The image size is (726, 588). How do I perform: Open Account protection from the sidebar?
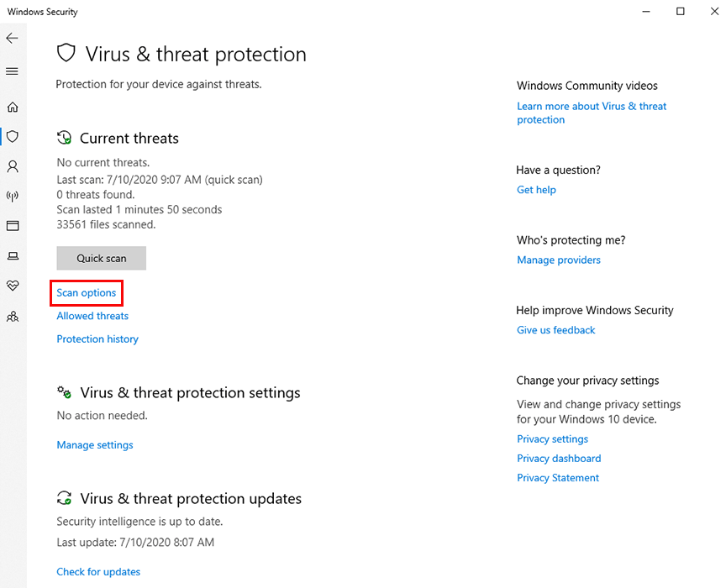[12, 166]
